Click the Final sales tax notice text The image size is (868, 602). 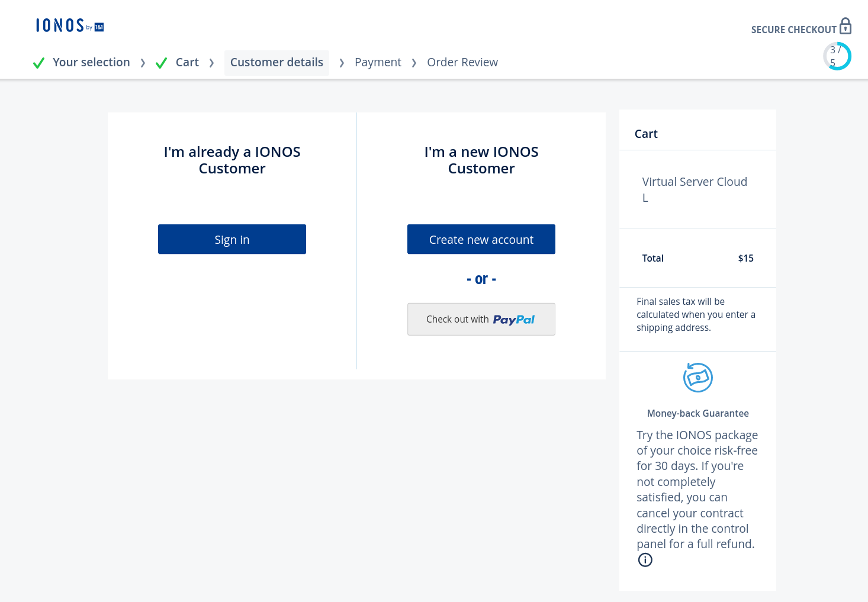click(696, 314)
